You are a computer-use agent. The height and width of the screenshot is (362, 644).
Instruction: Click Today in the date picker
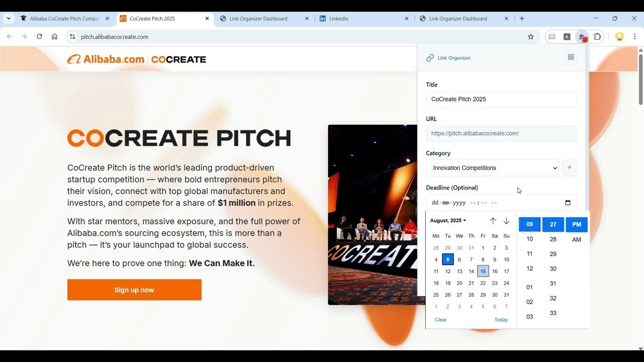pyautogui.click(x=501, y=320)
